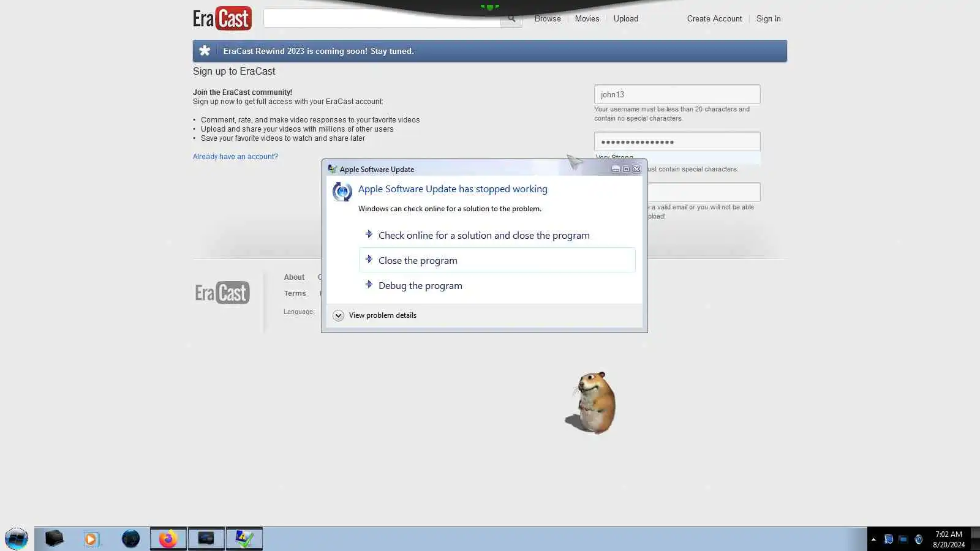Open the Windows Start menu

17,539
